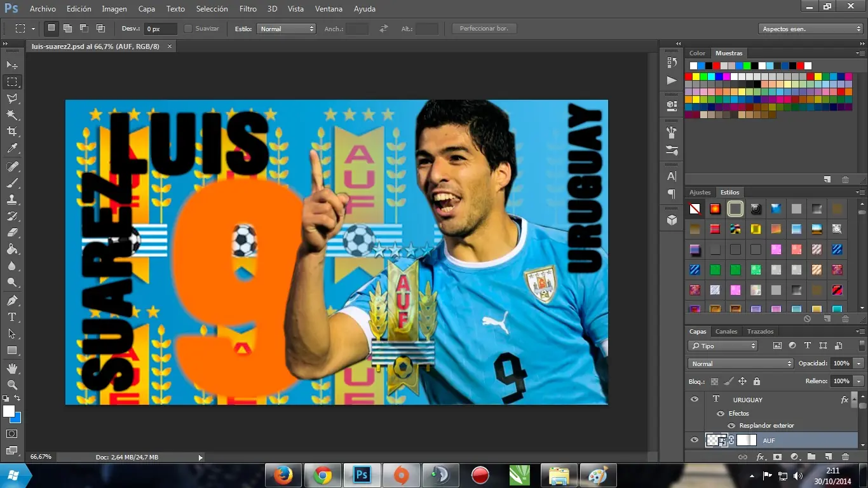Create a new layer group
Viewport: 868px width, 488px height.
(811, 457)
